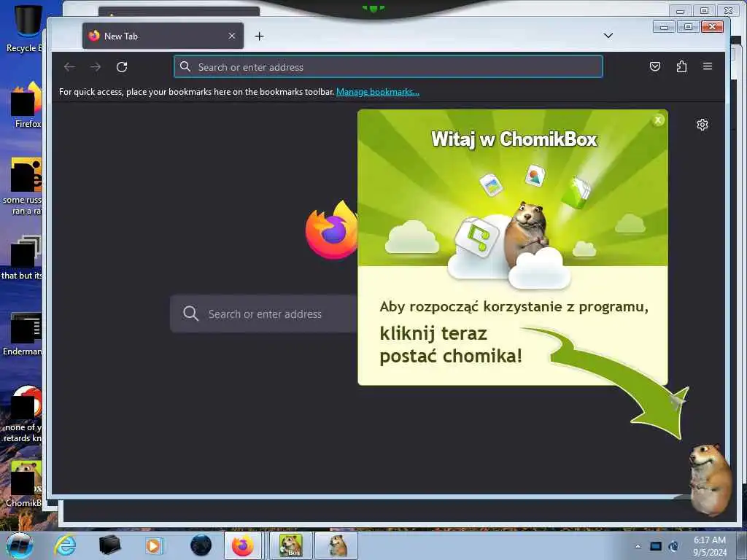This screenshot has width=747, height=560.
Task: Switch to hamster taskbar button
Action: [x=336, y=545]
